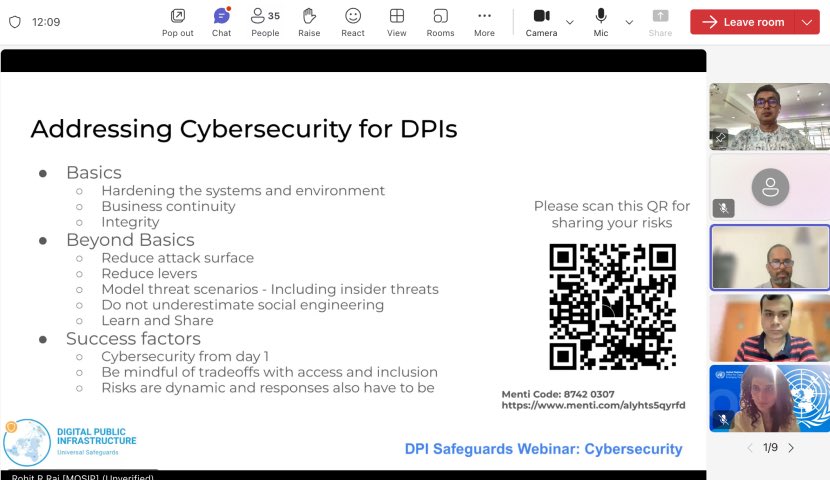Change the meeting View layout
This screenshot has height=480, width=830.
pos(396,22)
